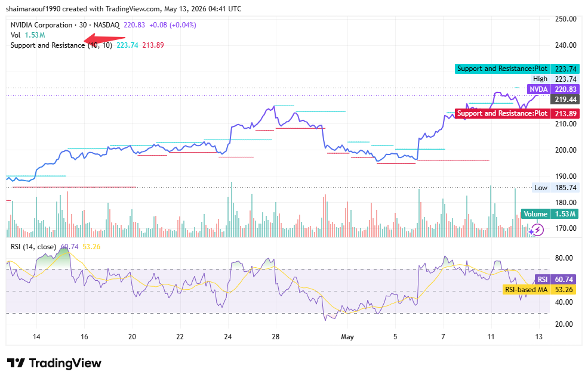Open the NVIDIA Corporation symbol title
The width and height of the screenshot is (588, 381).
(41, 25)
